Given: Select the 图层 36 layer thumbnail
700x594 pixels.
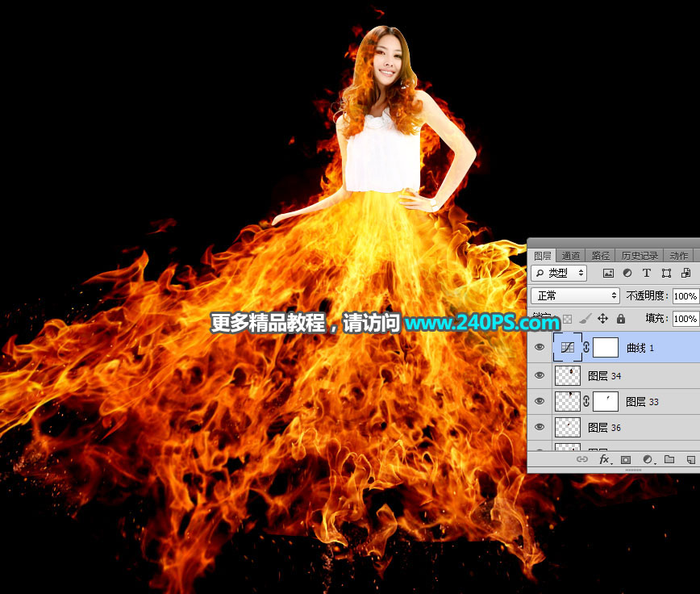Looking at the screenshot, I should [568, 428].
